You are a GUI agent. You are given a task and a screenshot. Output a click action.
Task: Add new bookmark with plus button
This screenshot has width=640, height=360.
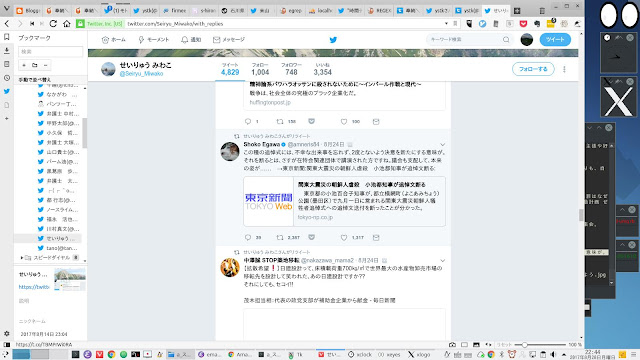pyautogui.click(x=24, y=65)
